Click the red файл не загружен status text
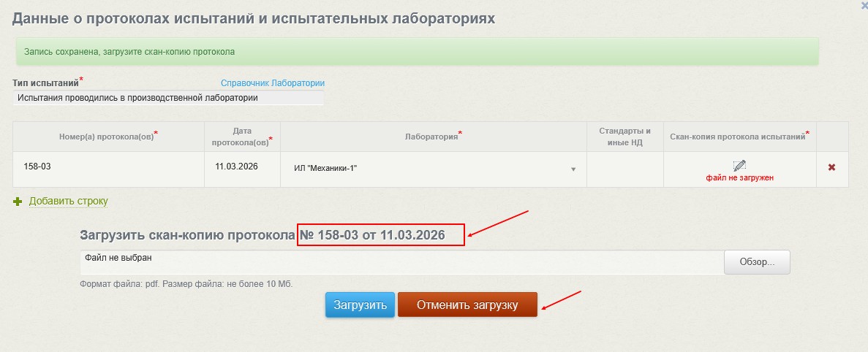The image size is (868, 352). click(x=739, y=177)
